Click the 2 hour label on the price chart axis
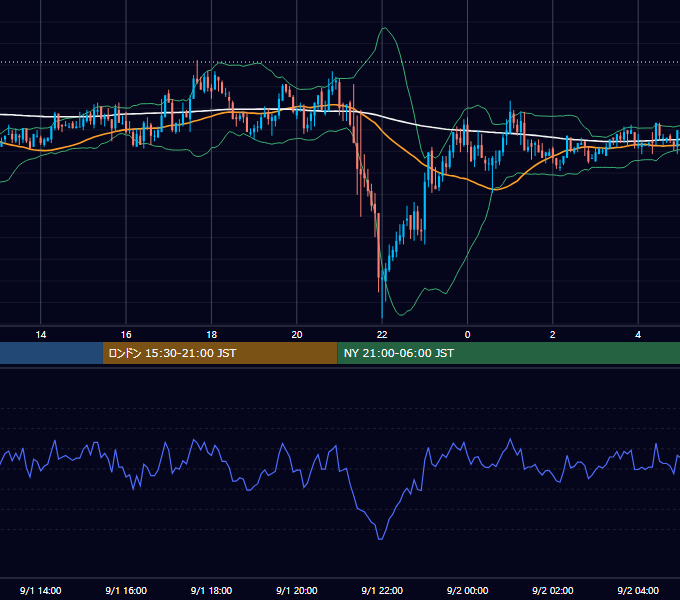The image size is (680, 600). pos(552,335)
